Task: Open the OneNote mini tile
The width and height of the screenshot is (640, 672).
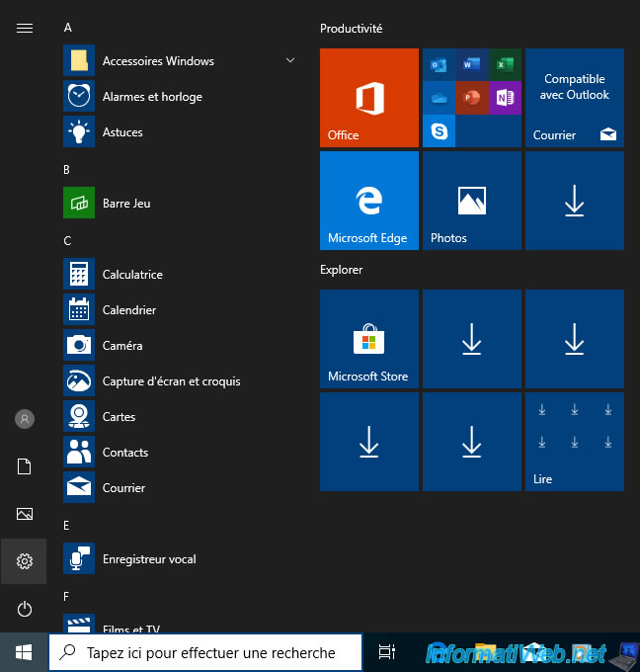Action: point(505,98)
